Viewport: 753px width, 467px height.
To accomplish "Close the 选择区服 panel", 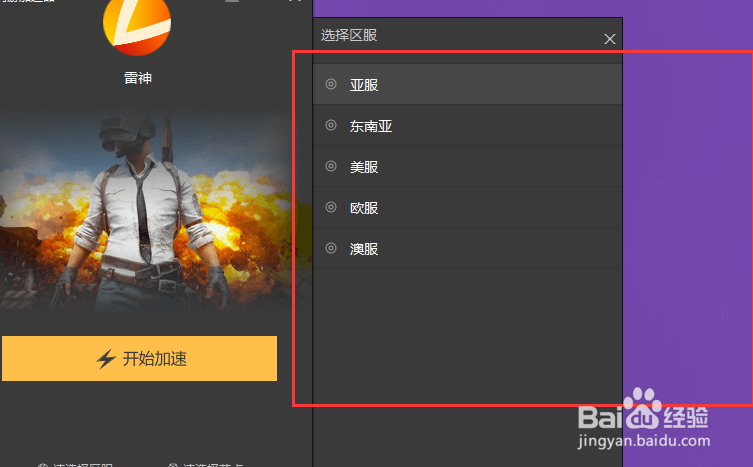I will pyautogui.click(x=609, y=39).
